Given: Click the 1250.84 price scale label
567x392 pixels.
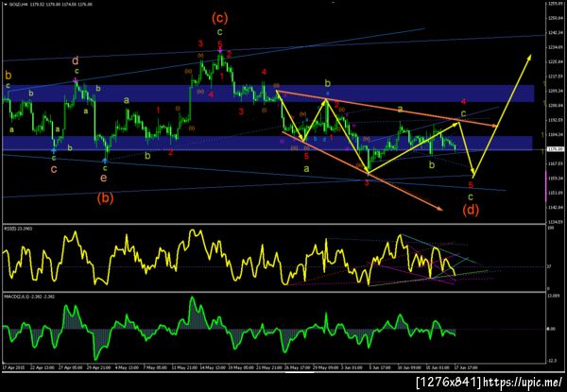Looking at the screenshot, I should [555, 18].
